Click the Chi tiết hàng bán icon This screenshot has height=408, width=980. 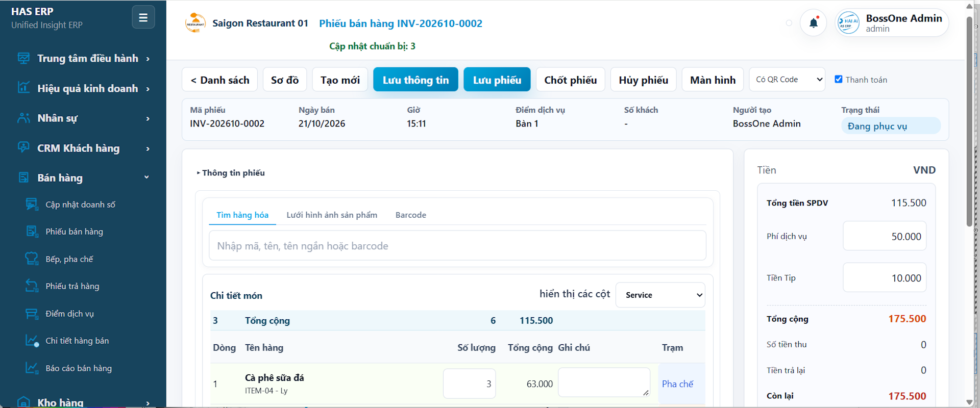[x=32, y=341]
